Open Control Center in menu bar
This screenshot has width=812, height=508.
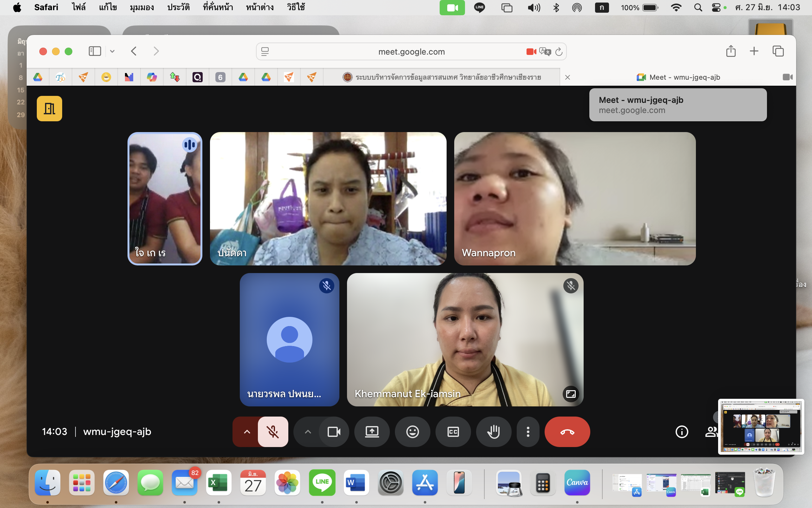tap(716, 7)
